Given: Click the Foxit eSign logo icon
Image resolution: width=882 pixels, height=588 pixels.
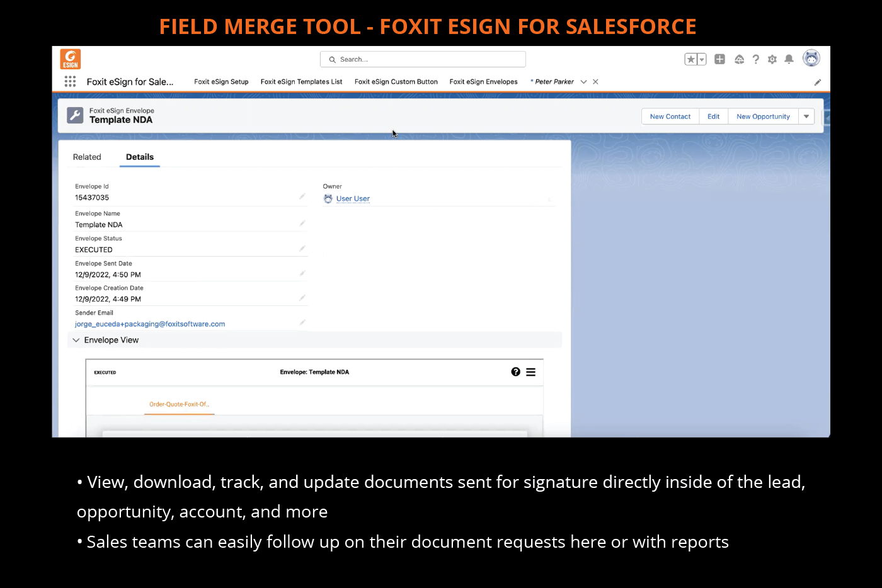Looking at the screenshot, I should pos(70,59).
